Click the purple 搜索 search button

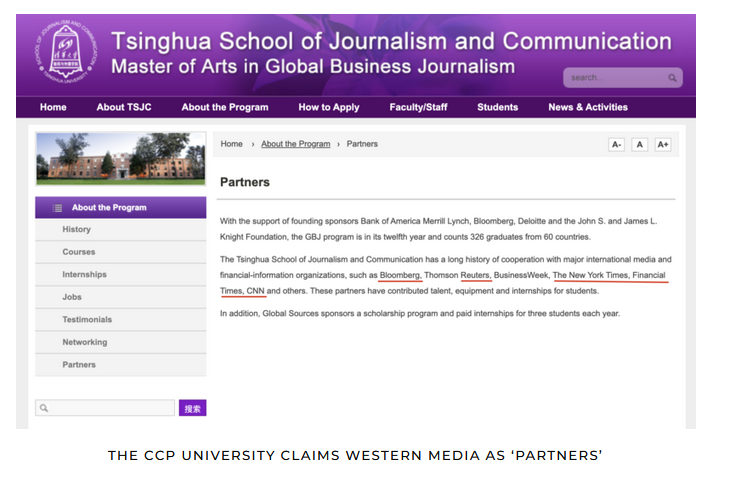tap(193, 408)
